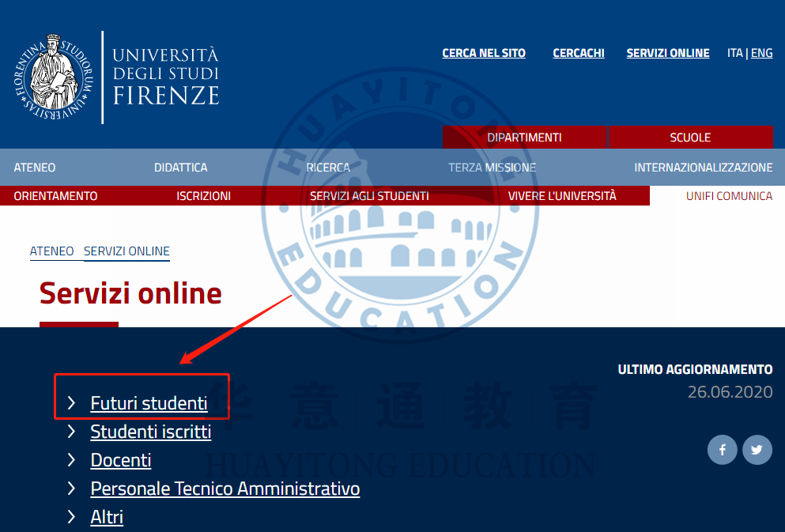
Task: Click the University of Florence seal logo
Action: tap(52, 77)
